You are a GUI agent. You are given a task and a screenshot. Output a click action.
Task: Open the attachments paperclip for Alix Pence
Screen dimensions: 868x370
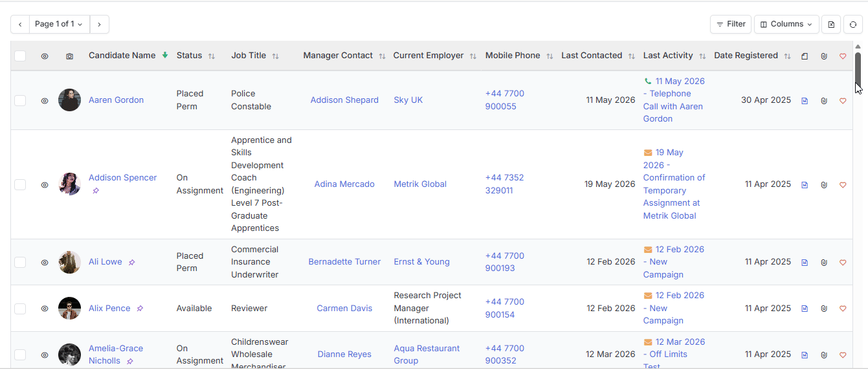824,309
